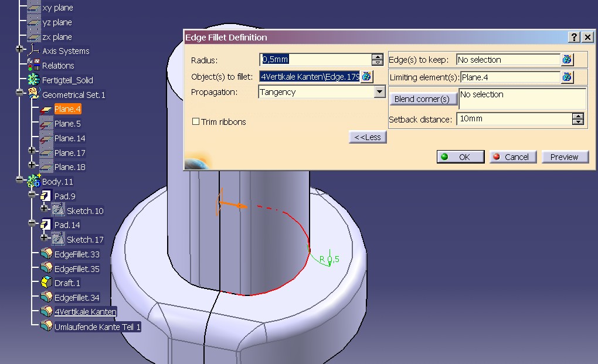Click the Cancel button
Viewport: 598px width, 364px height.
(x=513, y=157)
